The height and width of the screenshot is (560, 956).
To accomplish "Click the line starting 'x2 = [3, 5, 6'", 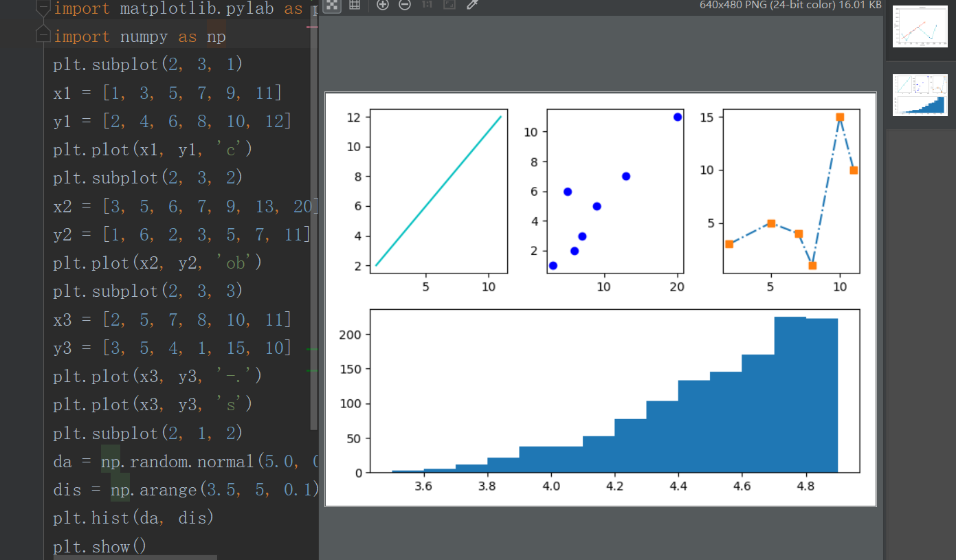I will [186, 206].
